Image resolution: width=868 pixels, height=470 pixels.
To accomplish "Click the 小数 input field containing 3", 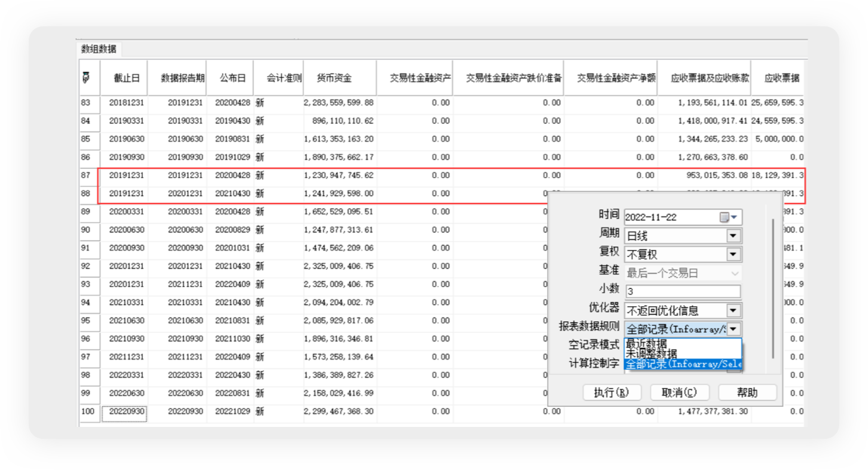I will click(x=682, y=292).
